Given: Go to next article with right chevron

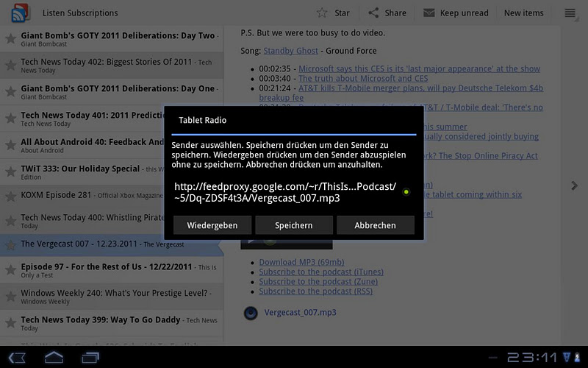Looking at the screenshot, I should (x=574, y=185).
